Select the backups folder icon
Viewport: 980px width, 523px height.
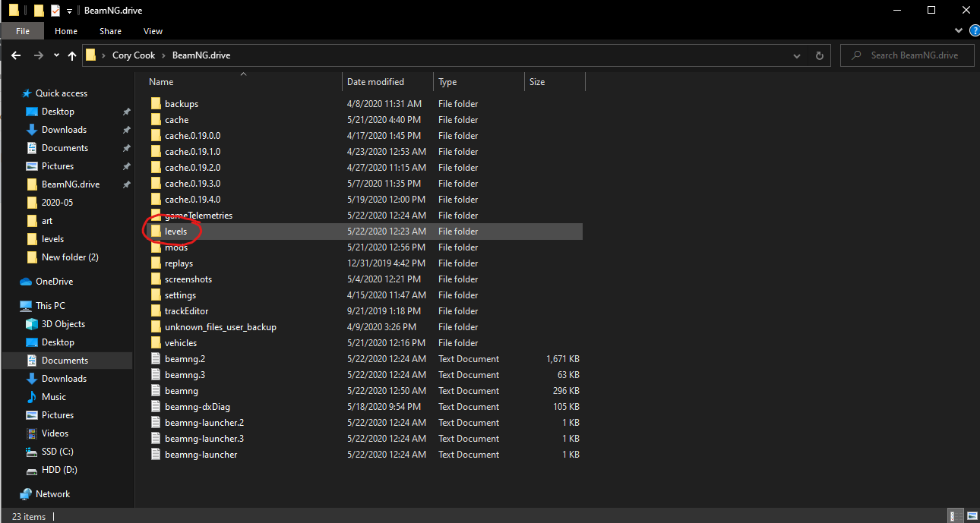click(x=156, y=103)
